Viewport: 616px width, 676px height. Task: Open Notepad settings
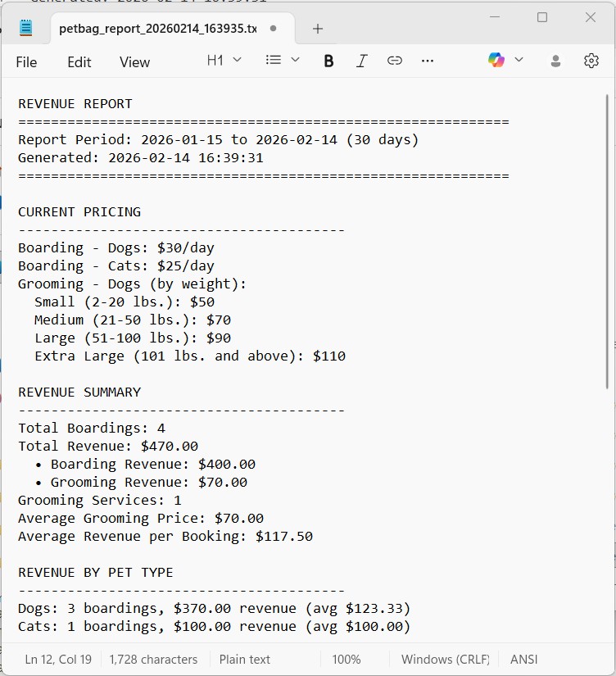tap(591, 61)
